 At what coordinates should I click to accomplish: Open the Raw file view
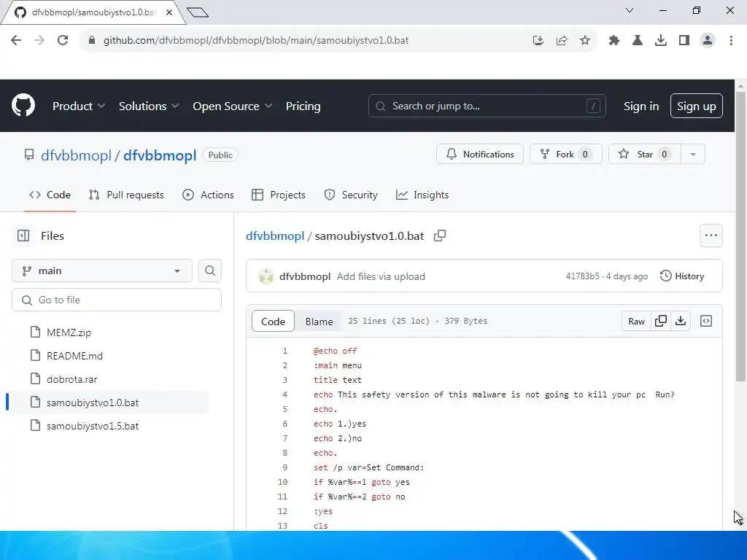(636, 321)
